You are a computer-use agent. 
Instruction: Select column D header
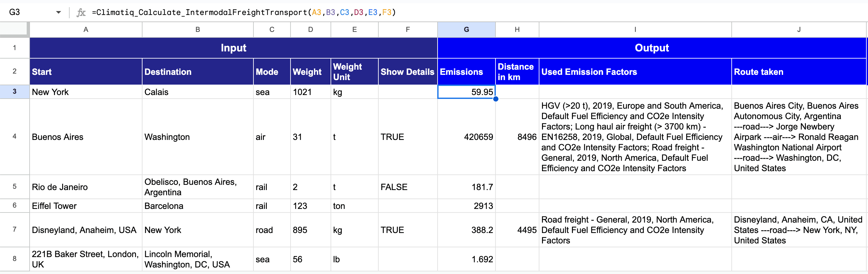[x=311, y=30]
